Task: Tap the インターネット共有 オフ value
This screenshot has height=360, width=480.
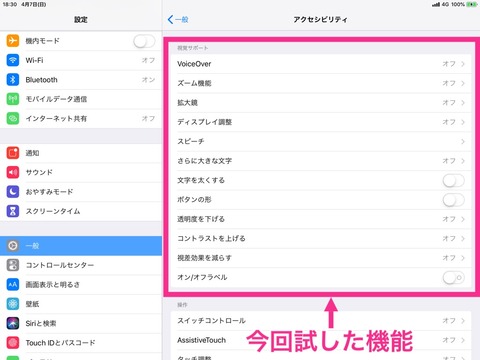Action: (x=148, y=118)
